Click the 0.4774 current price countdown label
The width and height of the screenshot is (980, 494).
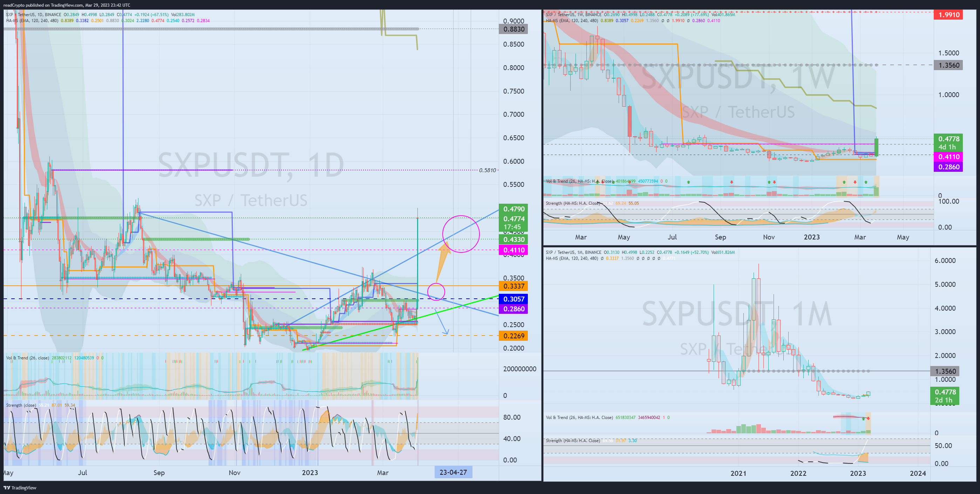point(513,223)
